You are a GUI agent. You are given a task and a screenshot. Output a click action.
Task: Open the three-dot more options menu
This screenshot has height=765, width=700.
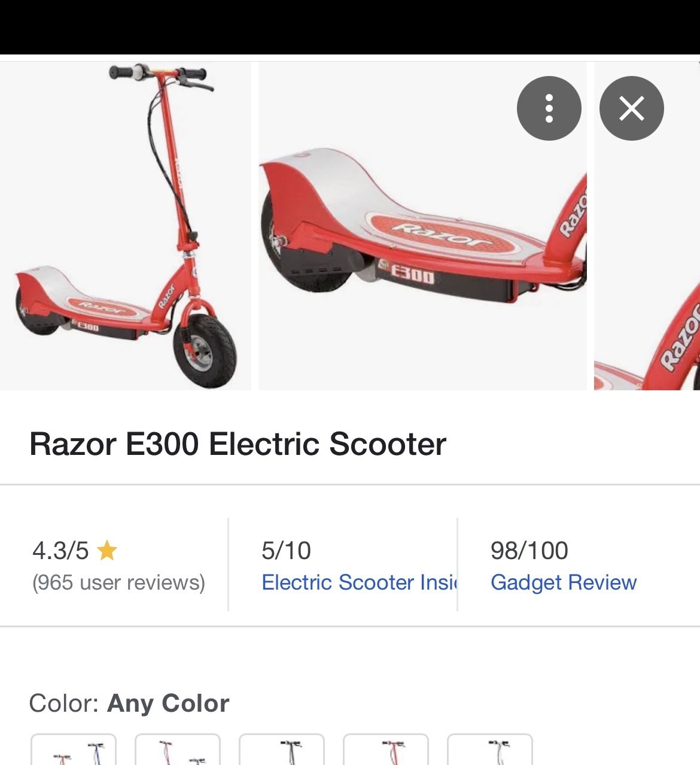pos(549,108)
